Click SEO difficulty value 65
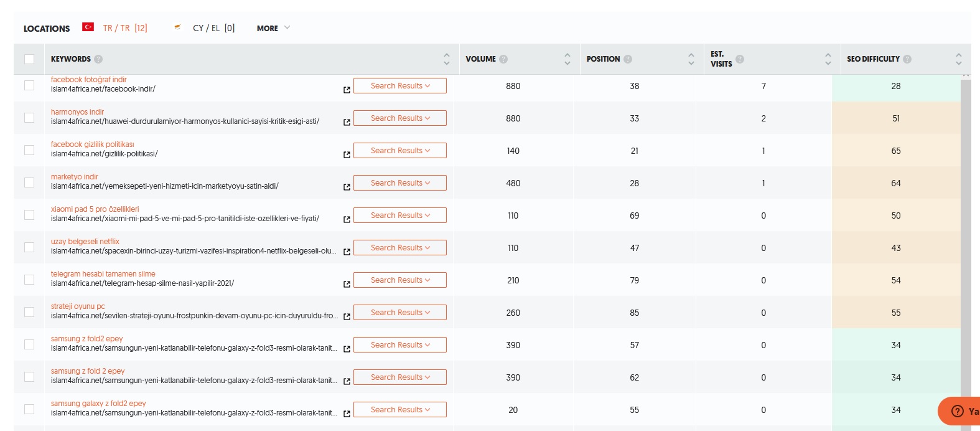The height and width of the screenshot is (431, 980). click(896, 151)
